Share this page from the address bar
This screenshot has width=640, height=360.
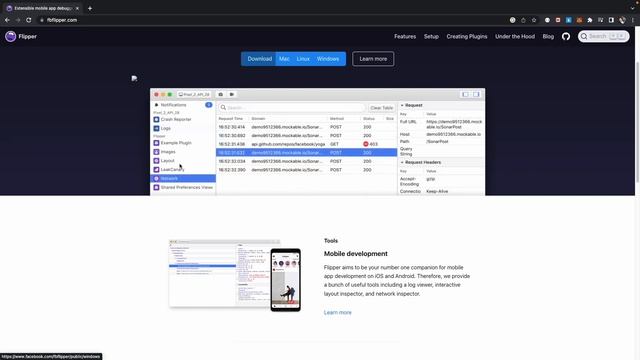coord(523,20)
